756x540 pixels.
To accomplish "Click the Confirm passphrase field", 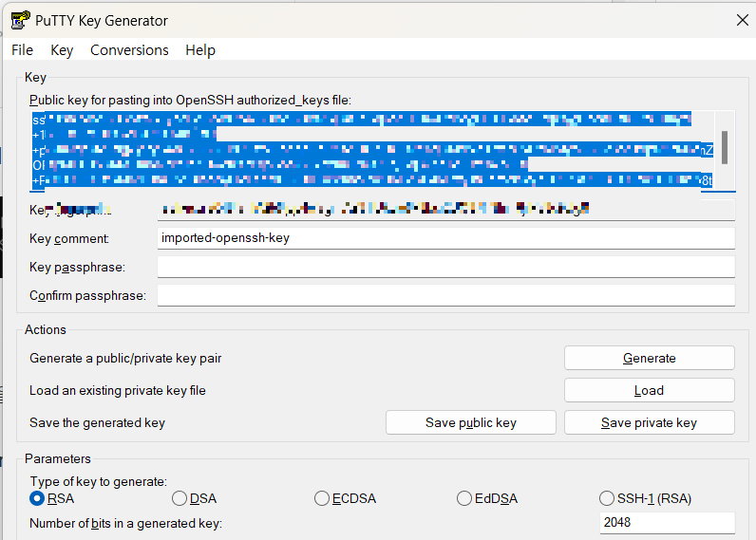I will (x=446, y=295).
